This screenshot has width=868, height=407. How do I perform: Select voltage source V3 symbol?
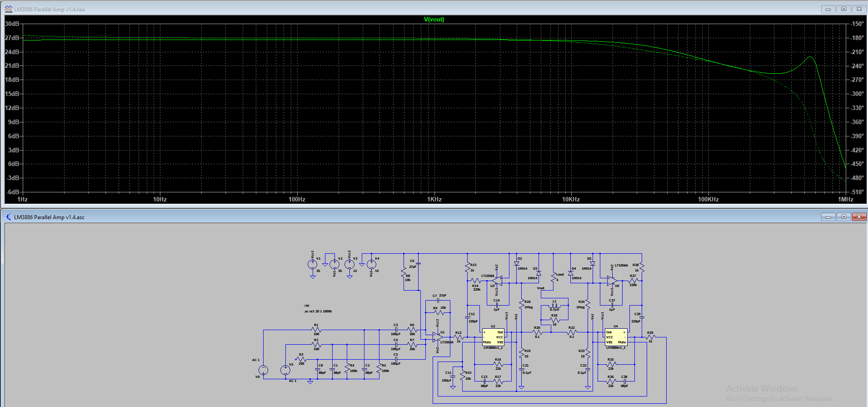349,264
